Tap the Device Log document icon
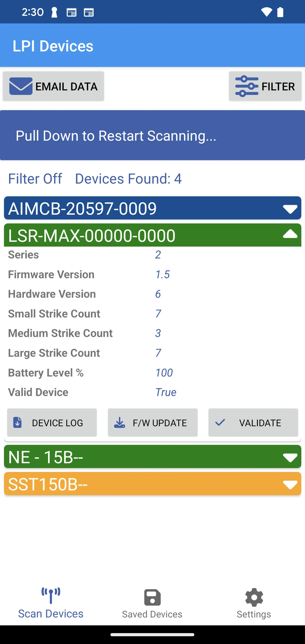The image size is (305, 644). (x=18, y=423)
